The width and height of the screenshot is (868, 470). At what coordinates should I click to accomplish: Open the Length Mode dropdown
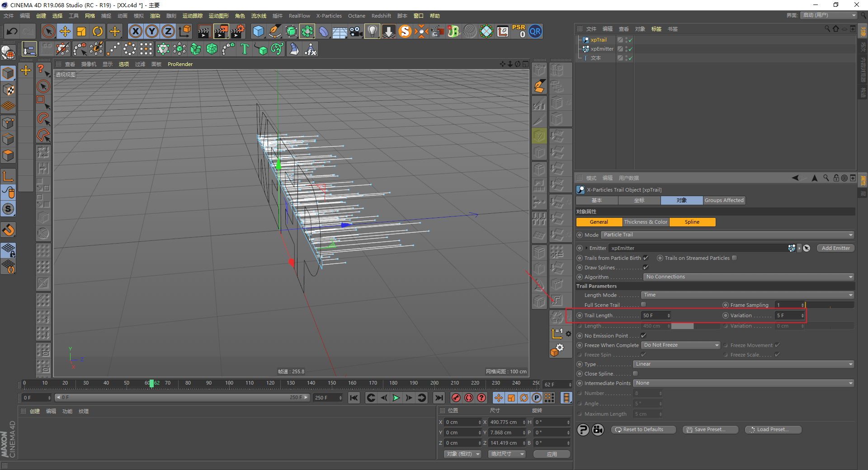tap(748, 295)
